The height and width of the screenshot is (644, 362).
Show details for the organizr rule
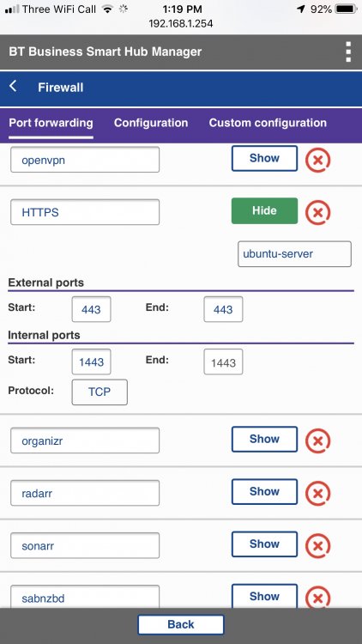pos(264,439)
